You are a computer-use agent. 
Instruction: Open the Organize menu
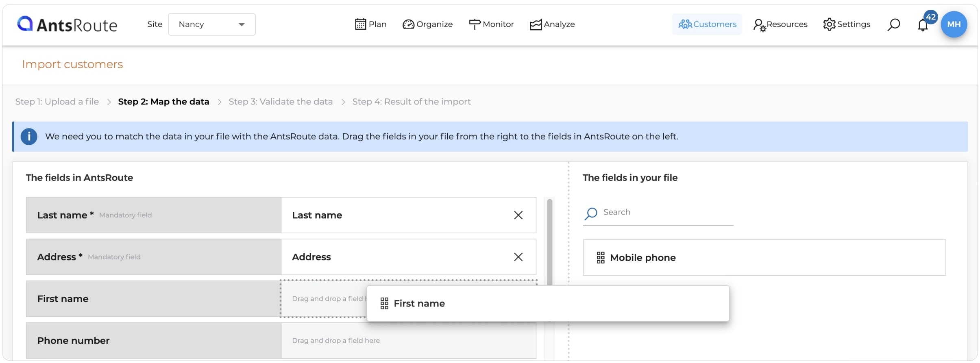[427, 24]
